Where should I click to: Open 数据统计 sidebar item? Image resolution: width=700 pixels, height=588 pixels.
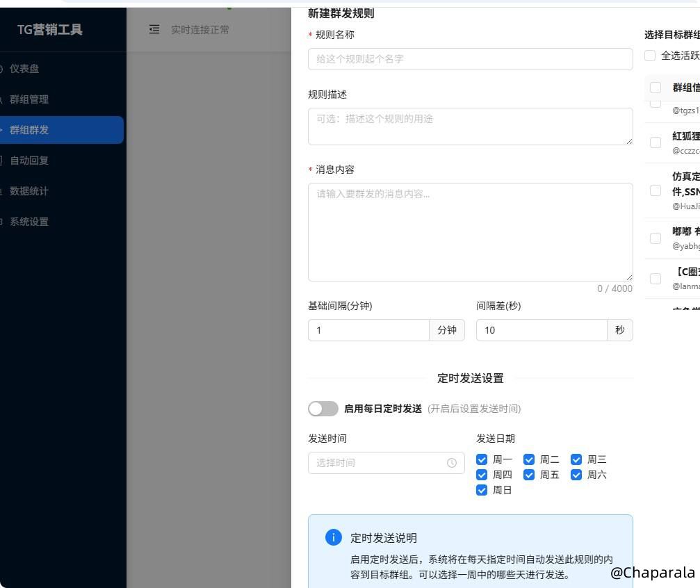pyautogui.click(x=29, y=191)
